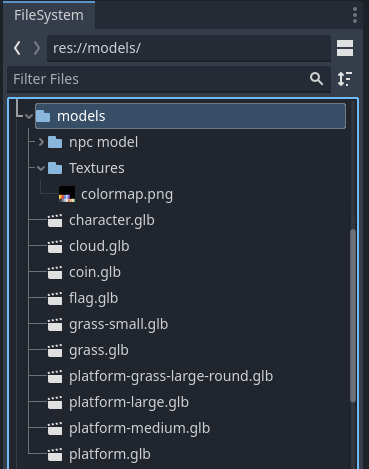Click the coin.glb scene icon
The width and height of the screenshot is (369, 469).
point(55,273)
